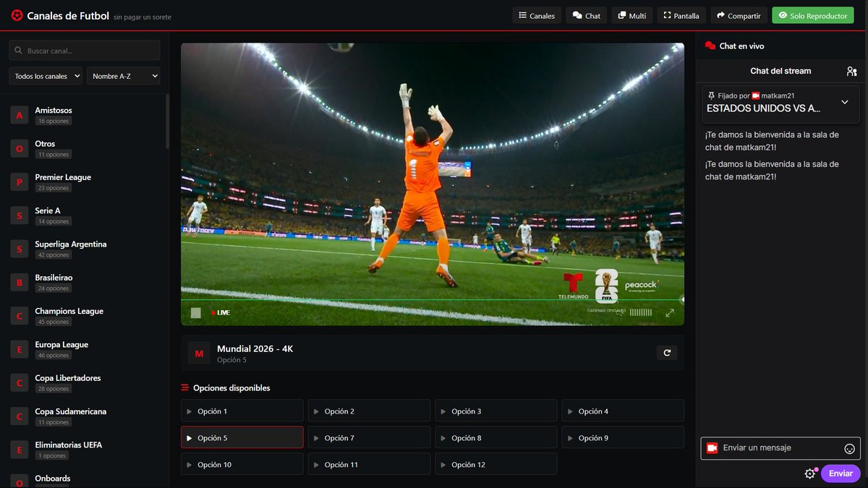Click the A icon for Amistosos
Viewport: 868px width, 488px height.
click(x=20, y=115)
